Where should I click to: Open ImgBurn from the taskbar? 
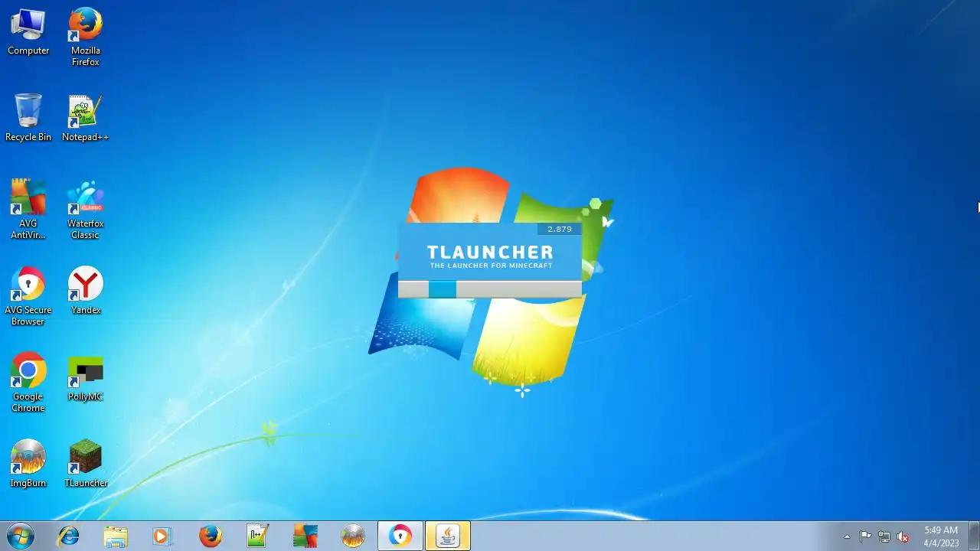(353, 536)
